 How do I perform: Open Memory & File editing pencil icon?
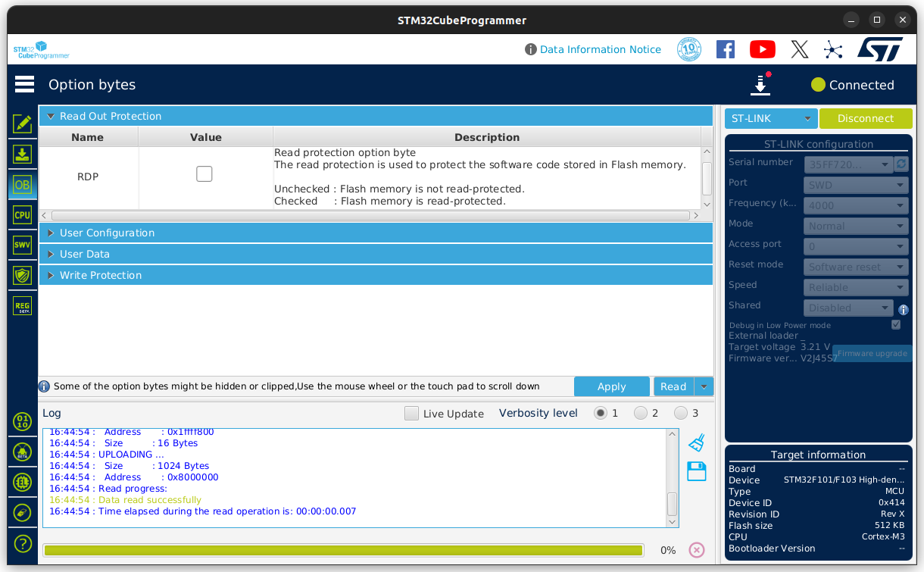point(23,123)
